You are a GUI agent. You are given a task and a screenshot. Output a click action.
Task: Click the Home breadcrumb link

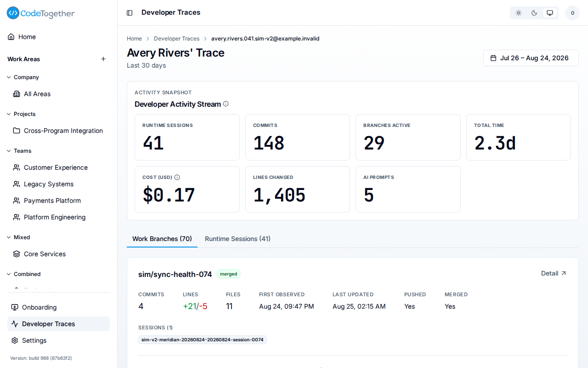[x=134, y=39]
